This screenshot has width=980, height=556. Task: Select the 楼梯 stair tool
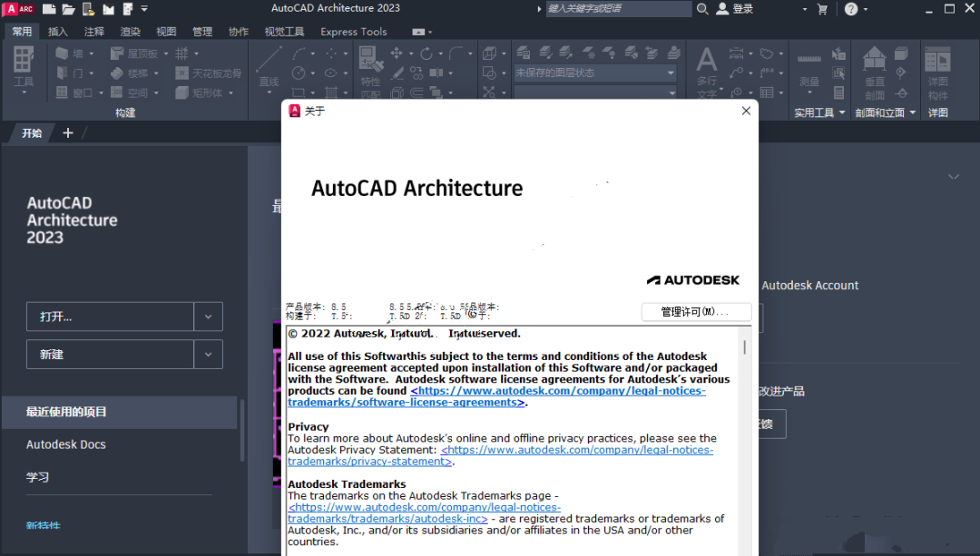point(130,73)
